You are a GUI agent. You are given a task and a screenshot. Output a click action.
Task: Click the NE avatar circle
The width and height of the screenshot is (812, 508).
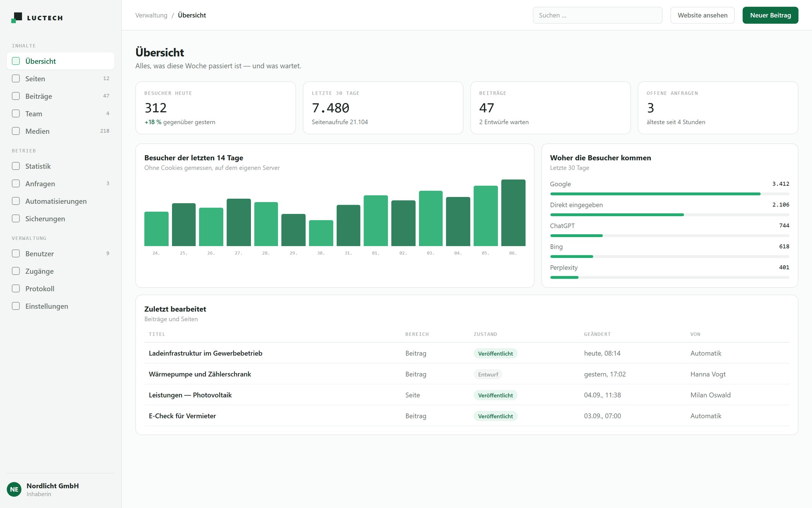[x=14, y=489]
